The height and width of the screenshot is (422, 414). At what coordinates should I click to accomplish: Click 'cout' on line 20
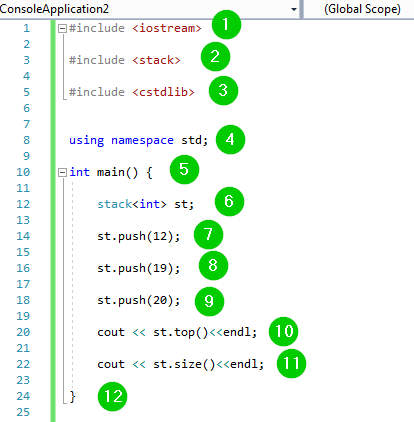tap(111, 332)
